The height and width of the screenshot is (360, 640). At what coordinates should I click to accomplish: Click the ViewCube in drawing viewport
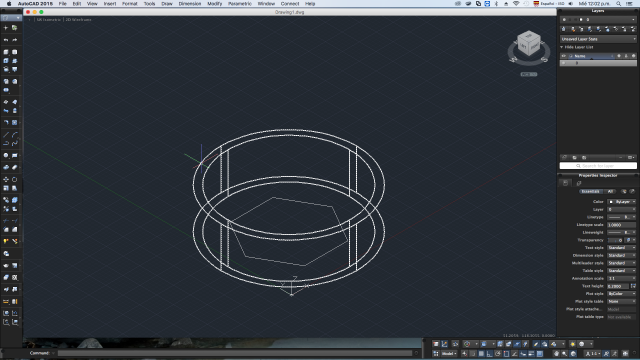point(529,44)
